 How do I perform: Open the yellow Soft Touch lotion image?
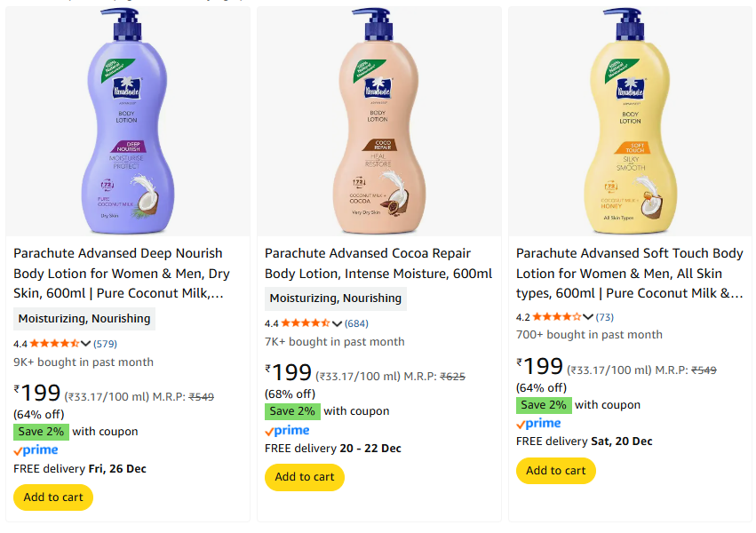tap(630, 120)
